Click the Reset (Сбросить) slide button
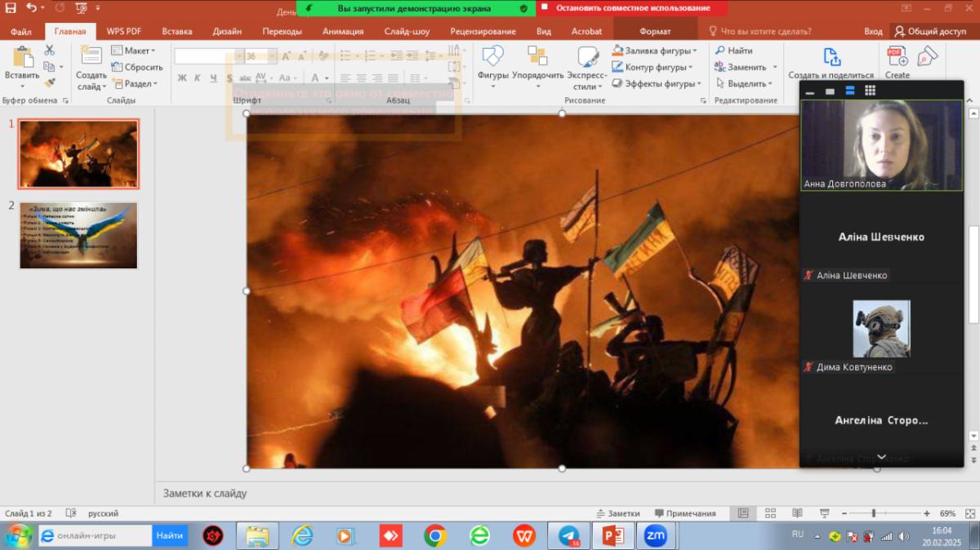The height and width of the screenshot is (550, 980). pyautogui.click(x=137, y=67)
